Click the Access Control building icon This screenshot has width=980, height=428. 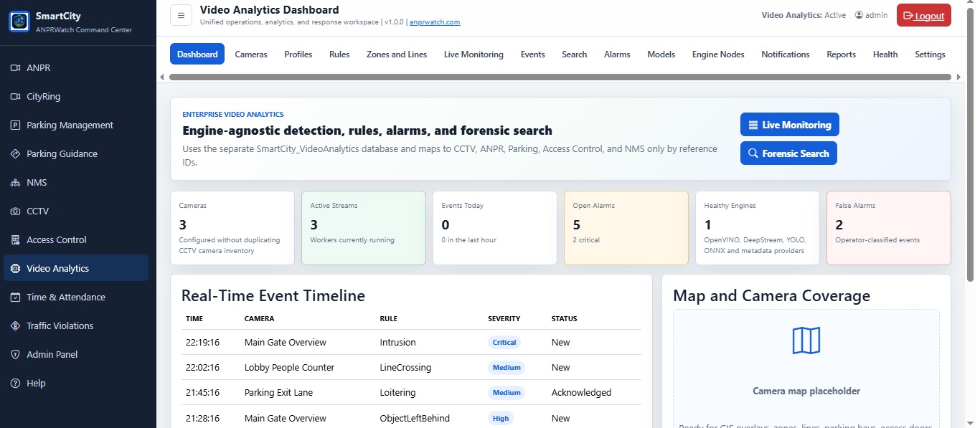coord(15,240)
